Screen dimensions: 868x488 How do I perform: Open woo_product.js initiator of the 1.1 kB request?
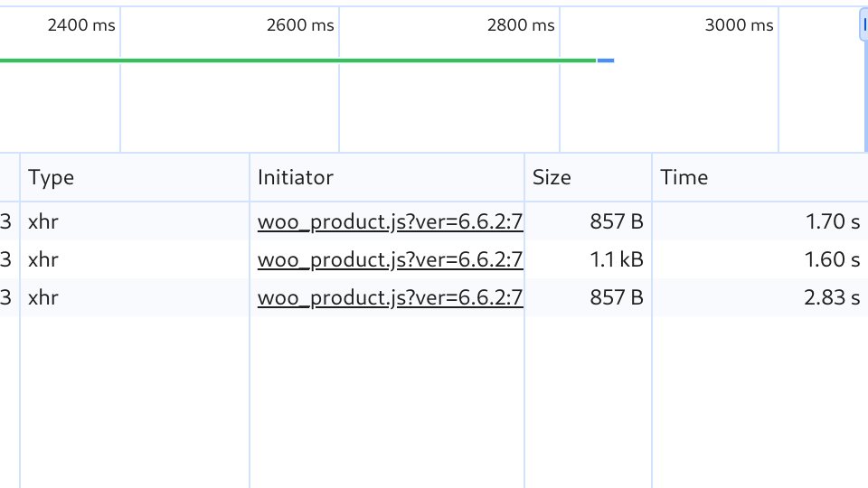pyautogui.click(x=391, y=259)
